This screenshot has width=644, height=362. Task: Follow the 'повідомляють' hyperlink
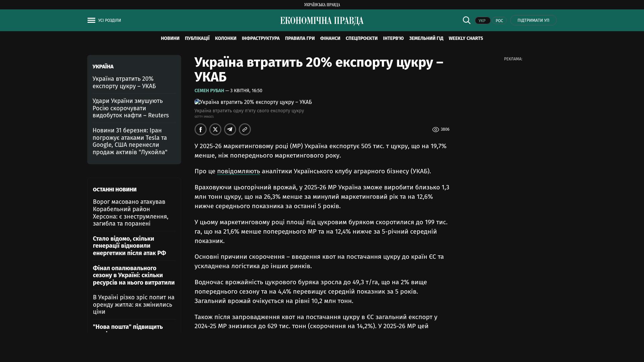tap(238, 171)
